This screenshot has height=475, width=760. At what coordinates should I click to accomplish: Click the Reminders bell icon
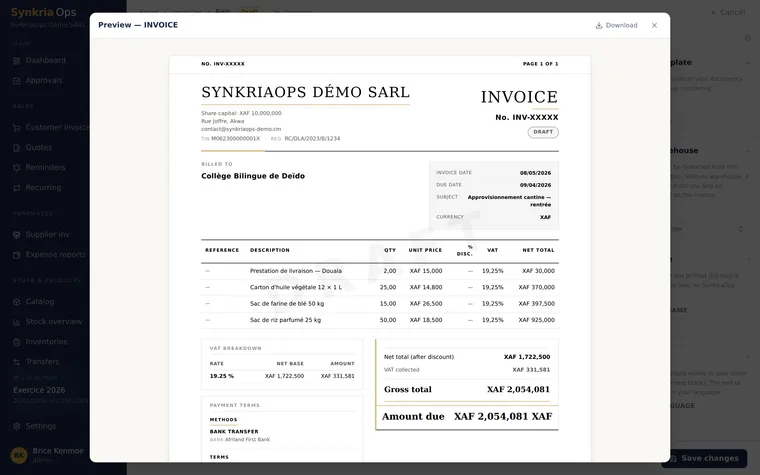(x=16, y=168)
